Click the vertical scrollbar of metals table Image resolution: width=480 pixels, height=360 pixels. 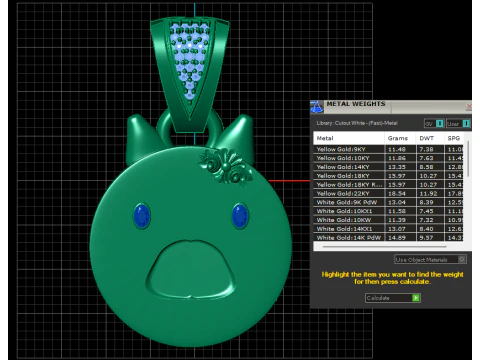pyautogui.click(x=468, y=159)
